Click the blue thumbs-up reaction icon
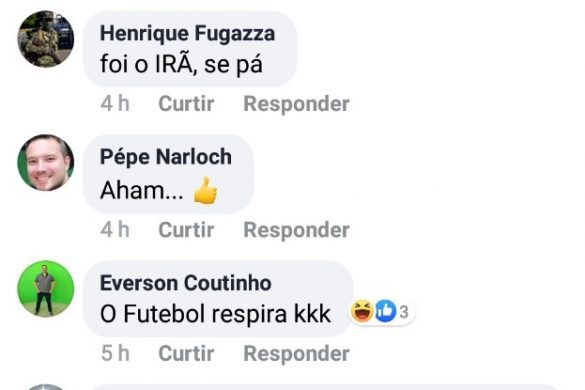 click(x=385, y=311)
